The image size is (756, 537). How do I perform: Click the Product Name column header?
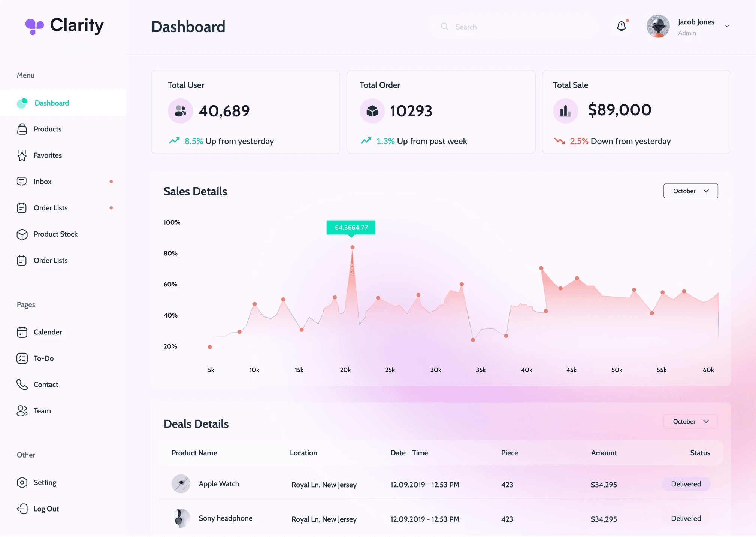pyautogui.click(x=194, y=453)
